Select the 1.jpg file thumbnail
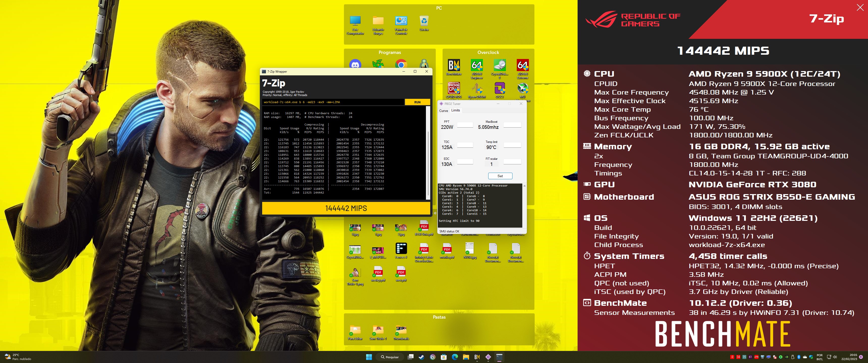This screenshot has height=363, width=868. point(378,230)
